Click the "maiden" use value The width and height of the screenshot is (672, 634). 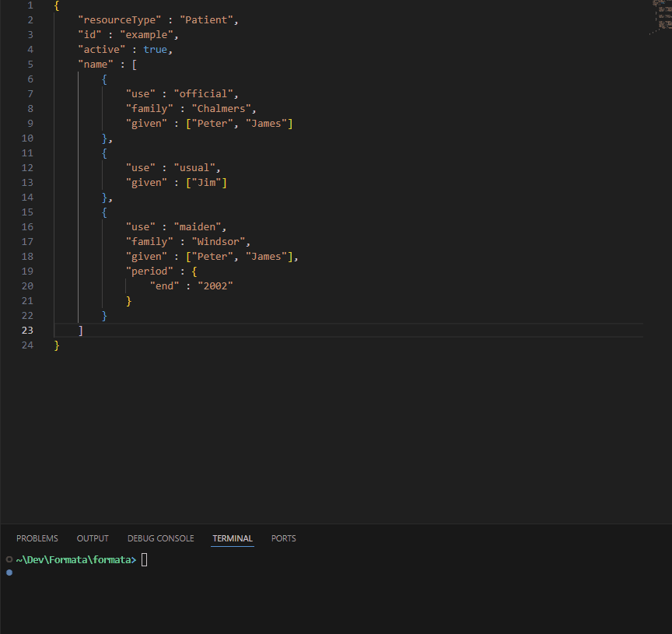[199, 227]
